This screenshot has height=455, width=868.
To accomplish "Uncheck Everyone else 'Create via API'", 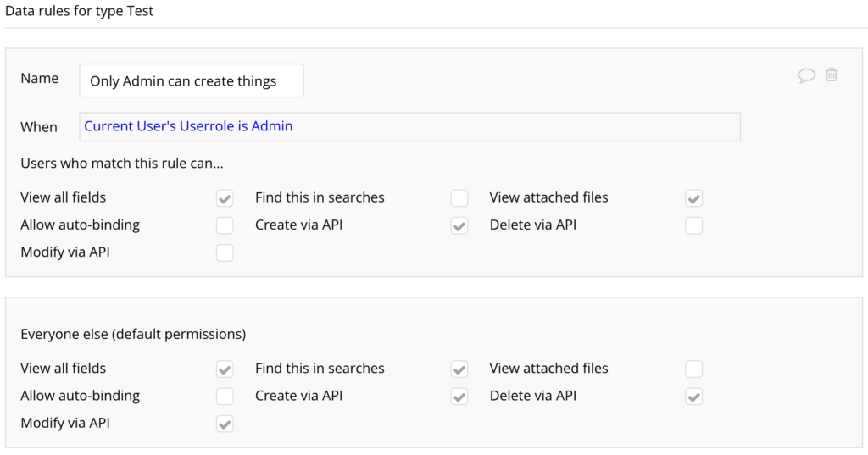I will (x=459, y=397).
